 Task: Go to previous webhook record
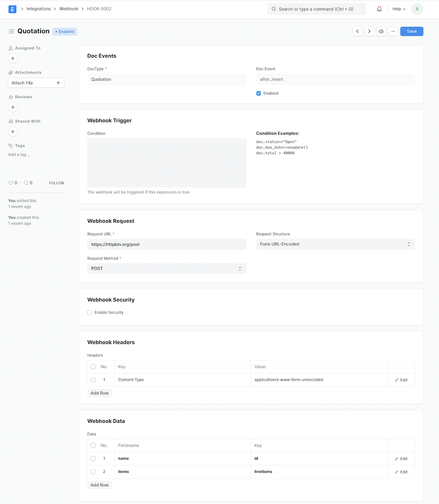coord(357,31)
